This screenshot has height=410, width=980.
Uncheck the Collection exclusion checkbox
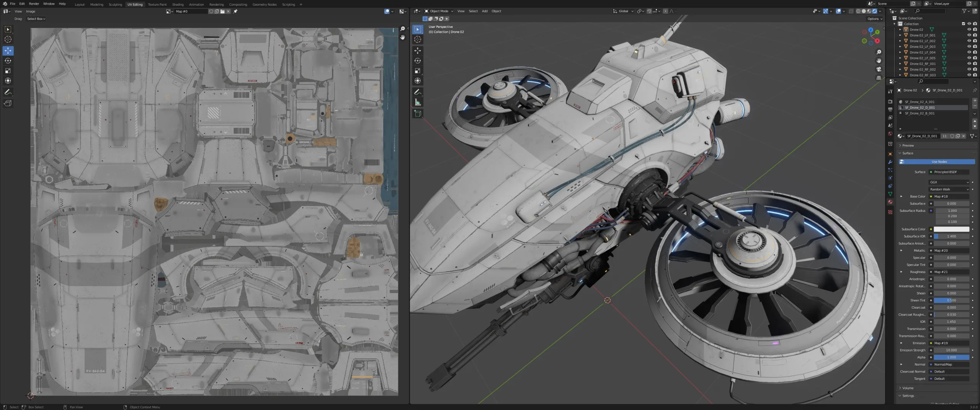click(963, 24)
